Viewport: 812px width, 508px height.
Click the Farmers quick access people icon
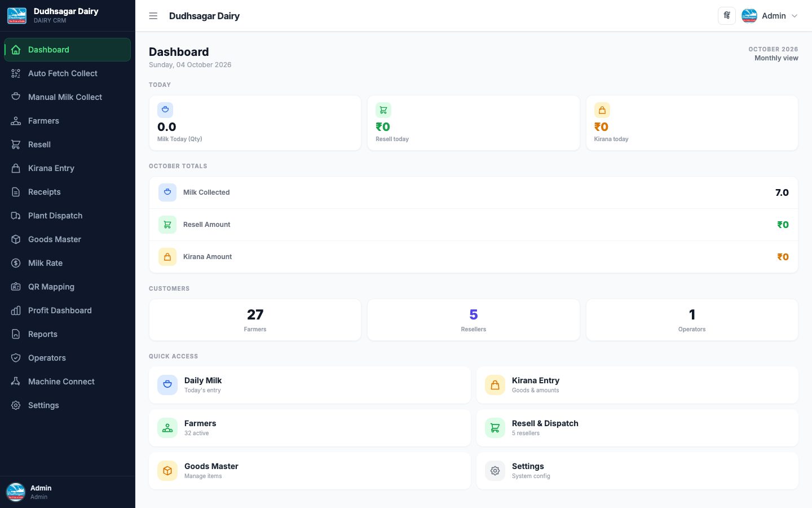[x=167, y=428]
